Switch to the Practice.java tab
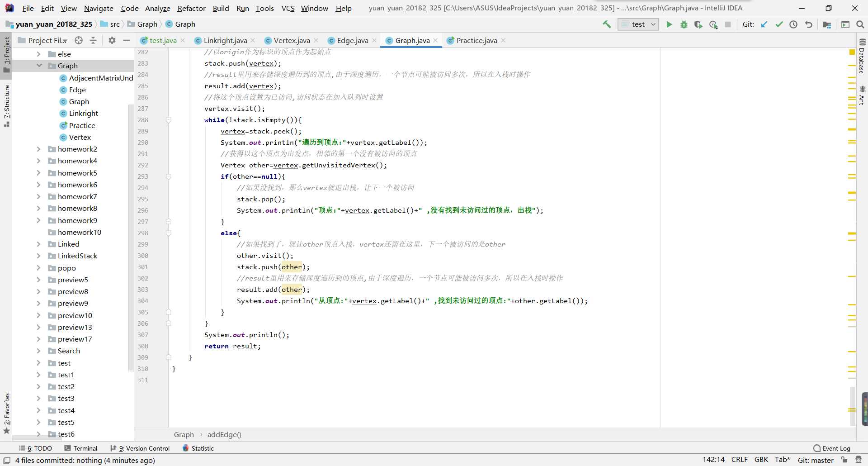Image resolution: width=868 pixels, height=466 pixels. (476, 40)
